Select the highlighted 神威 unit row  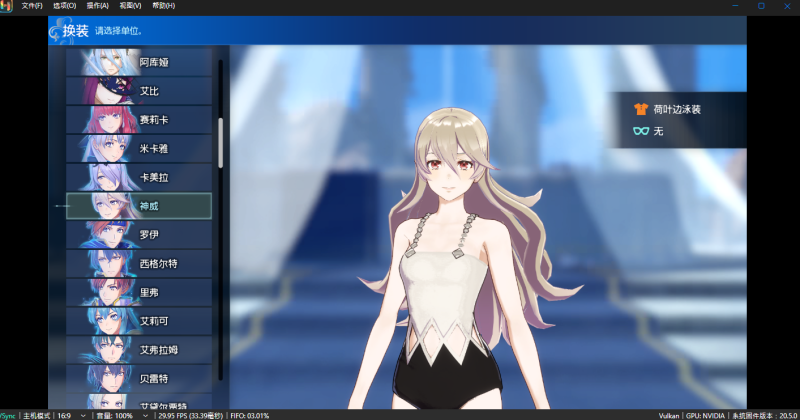tap(139, 206)
